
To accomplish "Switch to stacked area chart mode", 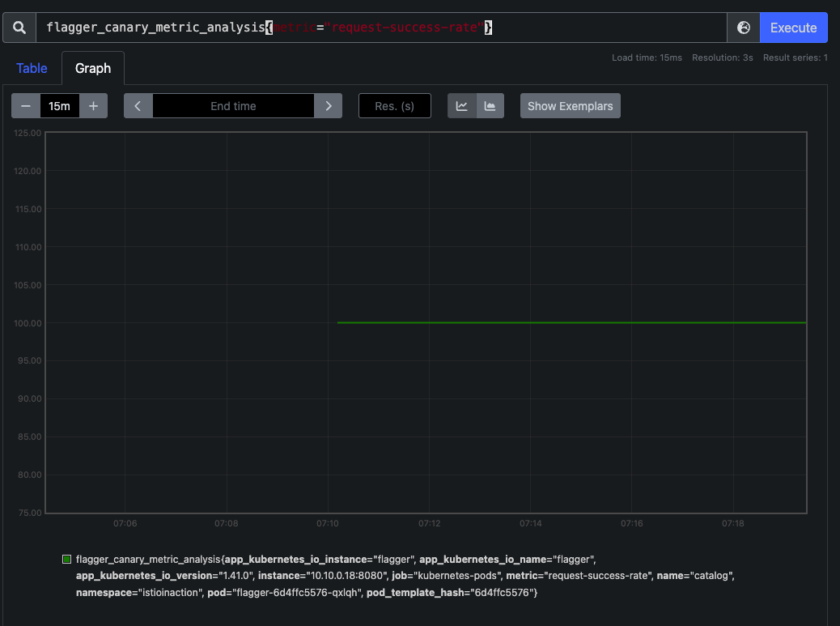I will 490,105.
